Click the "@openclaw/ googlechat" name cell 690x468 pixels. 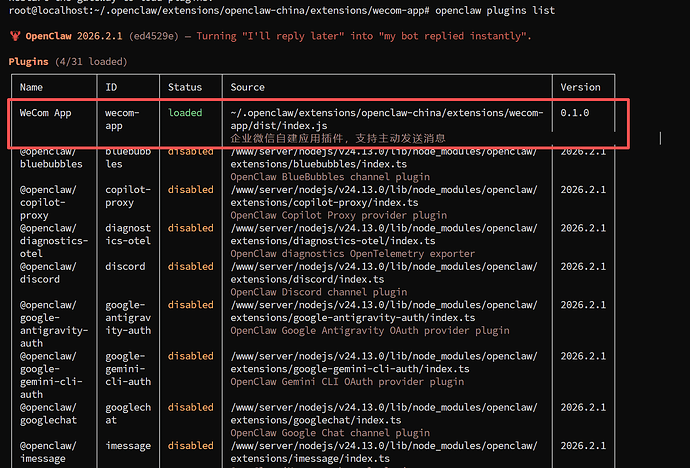point(48,413)
